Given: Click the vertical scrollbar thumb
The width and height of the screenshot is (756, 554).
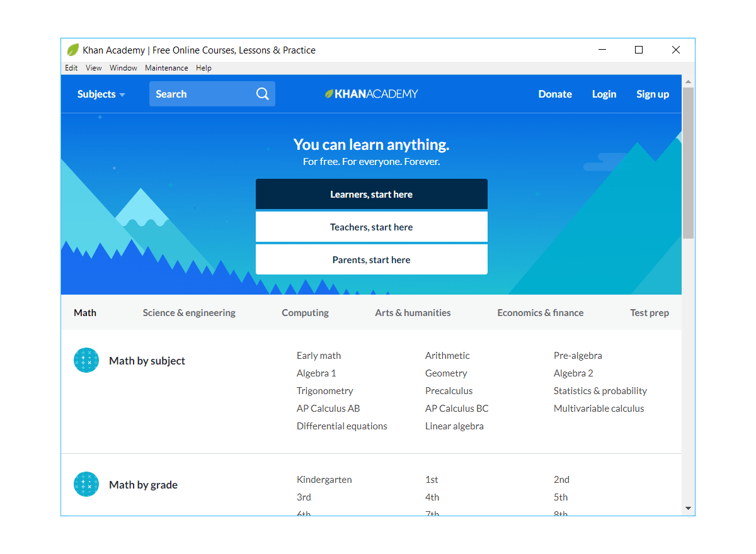Looking at the screenshot, I should pyautogui.click(x=688, y=162).
